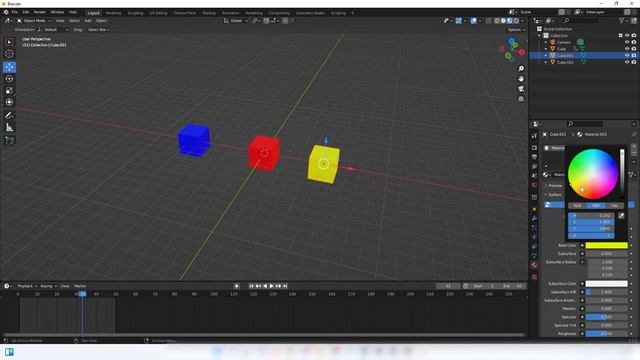Disable Cube in renders camera icon
Image resolution: width=640 pixels, height=360 pixels.
tap(634, 49)
